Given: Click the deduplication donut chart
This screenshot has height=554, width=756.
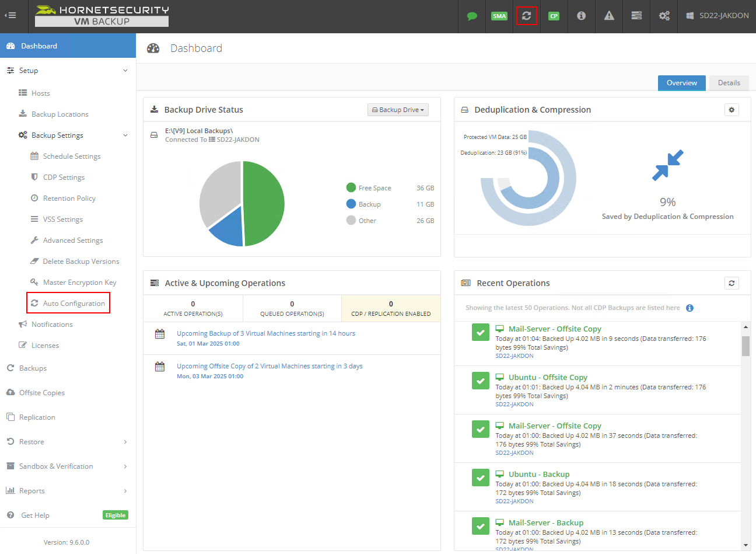Looking at the screenshot, I should 528,178.
